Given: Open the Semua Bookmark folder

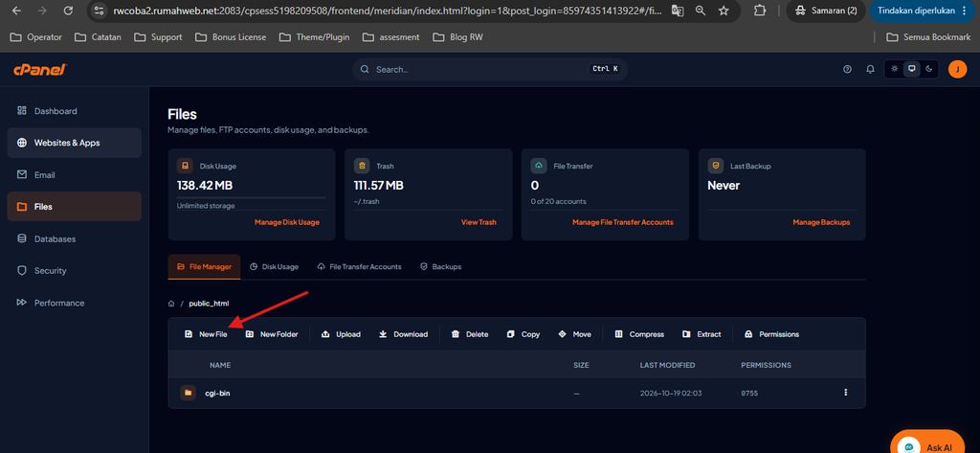Looking at the screenshot, I should (x=928, y=37).
